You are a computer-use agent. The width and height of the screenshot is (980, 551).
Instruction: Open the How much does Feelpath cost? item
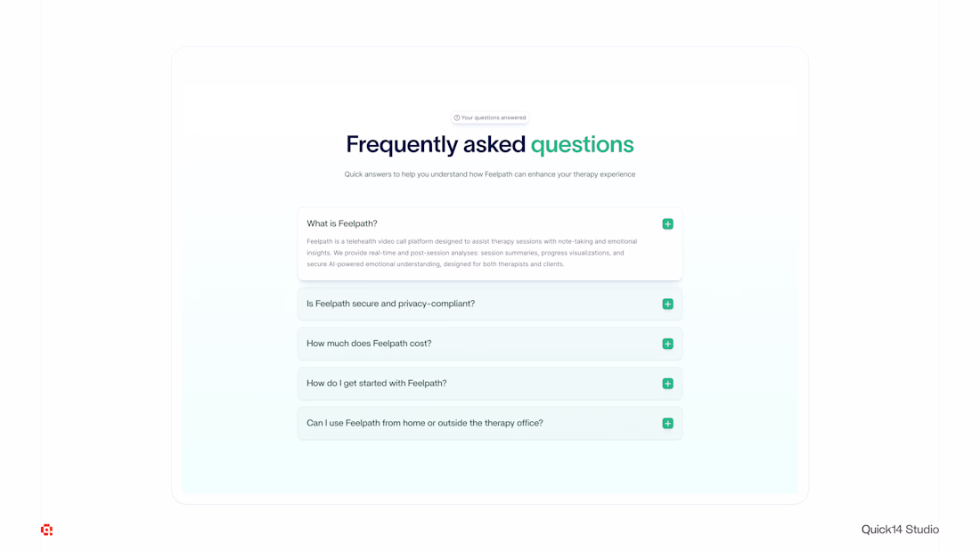369,344
